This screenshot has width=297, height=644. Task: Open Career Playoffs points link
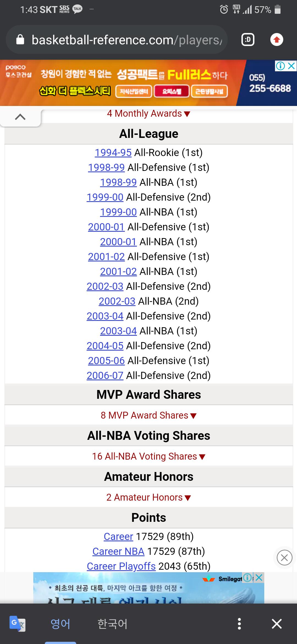pyautogui.click(x=121, y=566)
